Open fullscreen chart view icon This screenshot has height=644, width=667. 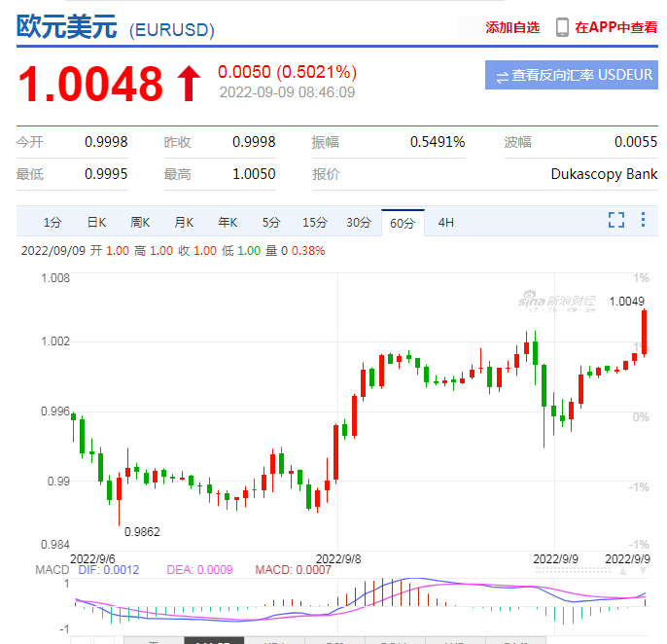[x=616, y=220]
